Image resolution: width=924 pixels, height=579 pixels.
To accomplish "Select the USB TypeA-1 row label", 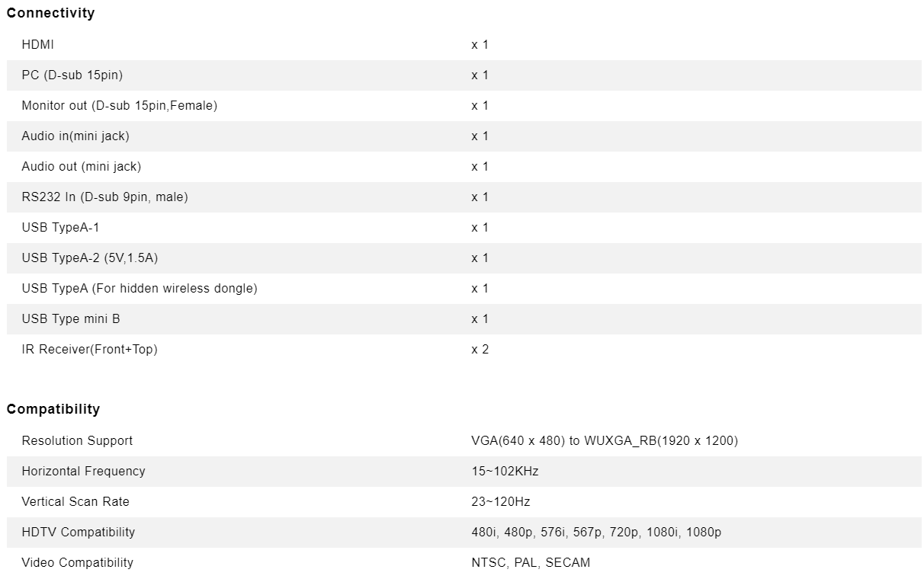I will pyautogui.click(x=60, y=228).
